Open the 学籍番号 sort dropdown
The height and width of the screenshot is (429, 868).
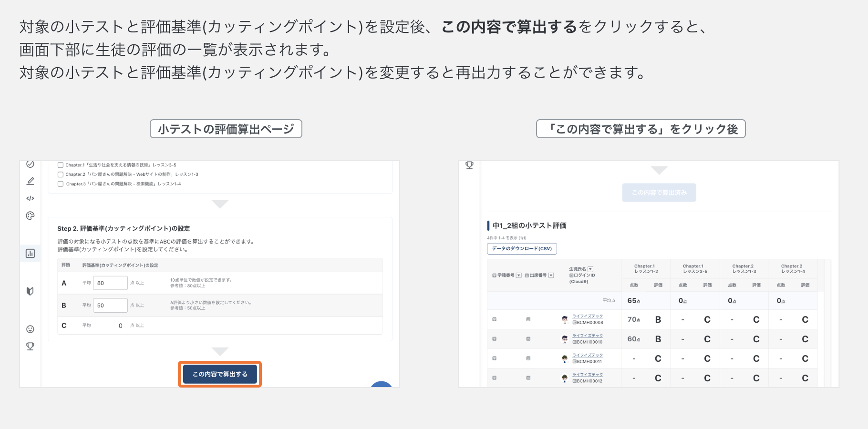click(518, 275)
